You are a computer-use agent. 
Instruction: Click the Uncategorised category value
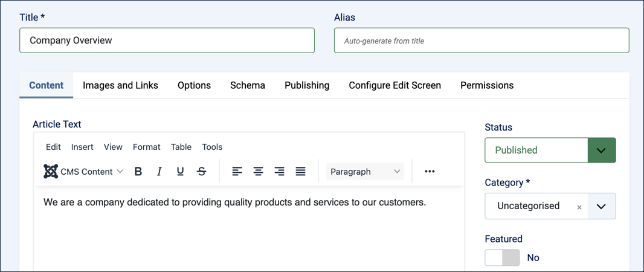[528, 206]
